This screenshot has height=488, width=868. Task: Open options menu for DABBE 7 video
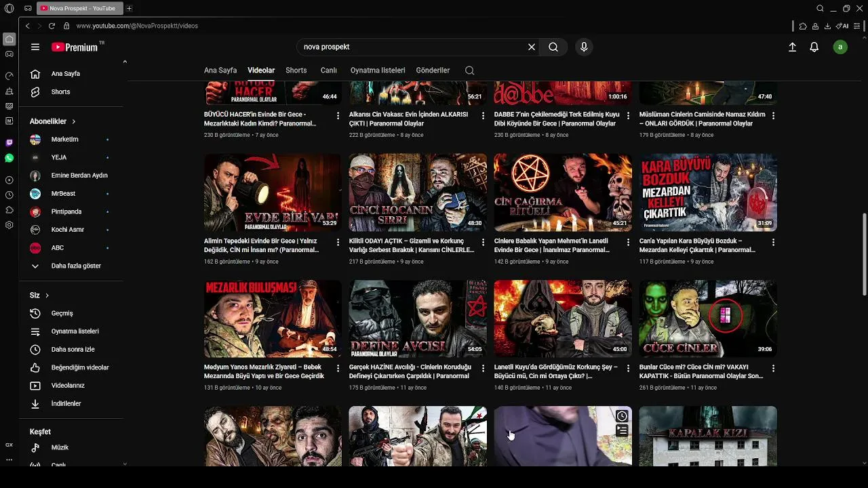point(628,116)
